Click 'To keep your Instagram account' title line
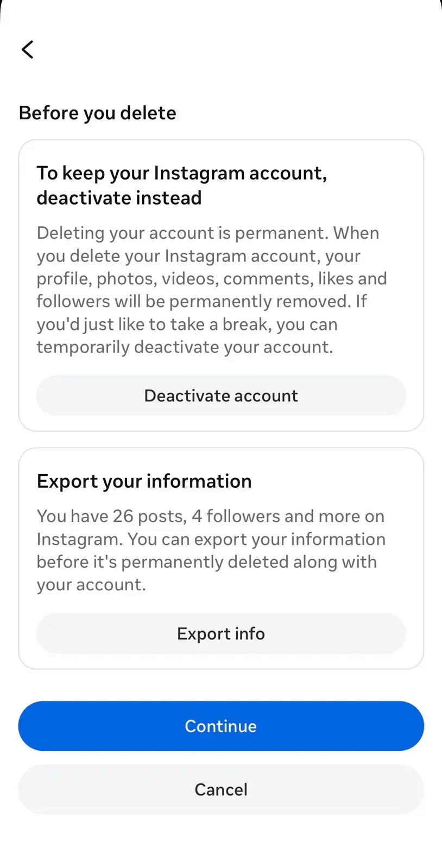The width and height of the screenshot is (442, 868). point(182,173)
